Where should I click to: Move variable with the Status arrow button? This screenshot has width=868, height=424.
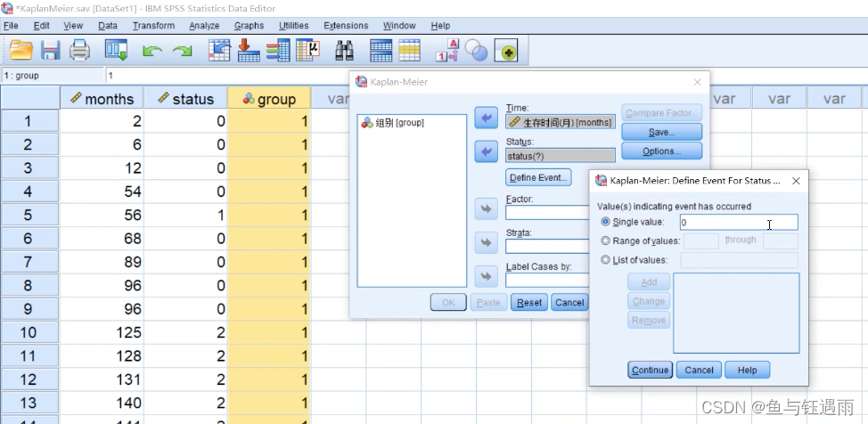click(x=486, y=151)
